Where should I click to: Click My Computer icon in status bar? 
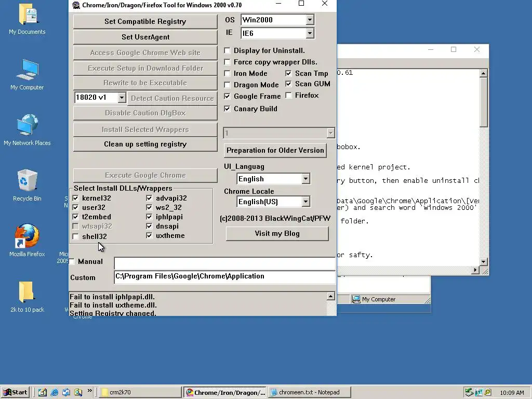point(356,299)
